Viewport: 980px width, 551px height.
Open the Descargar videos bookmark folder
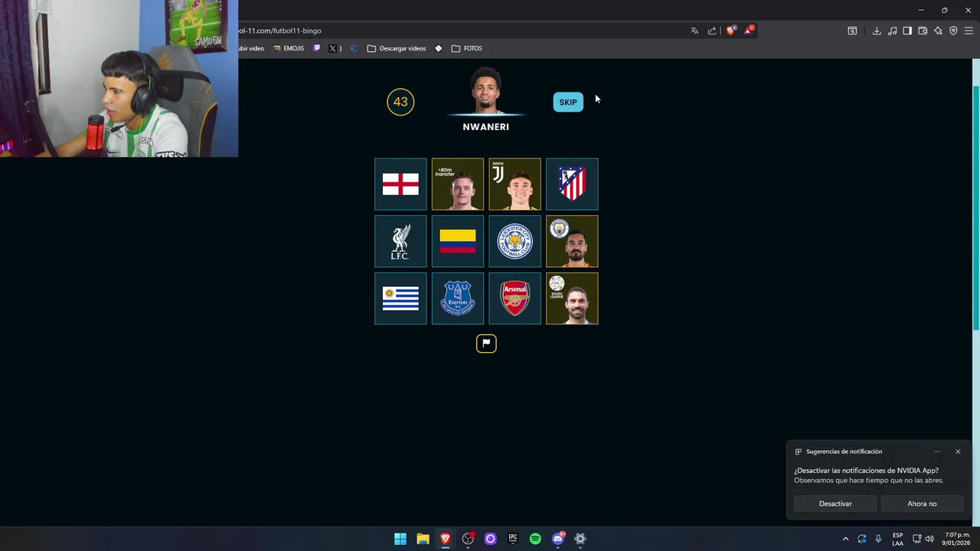coord(397,48)
